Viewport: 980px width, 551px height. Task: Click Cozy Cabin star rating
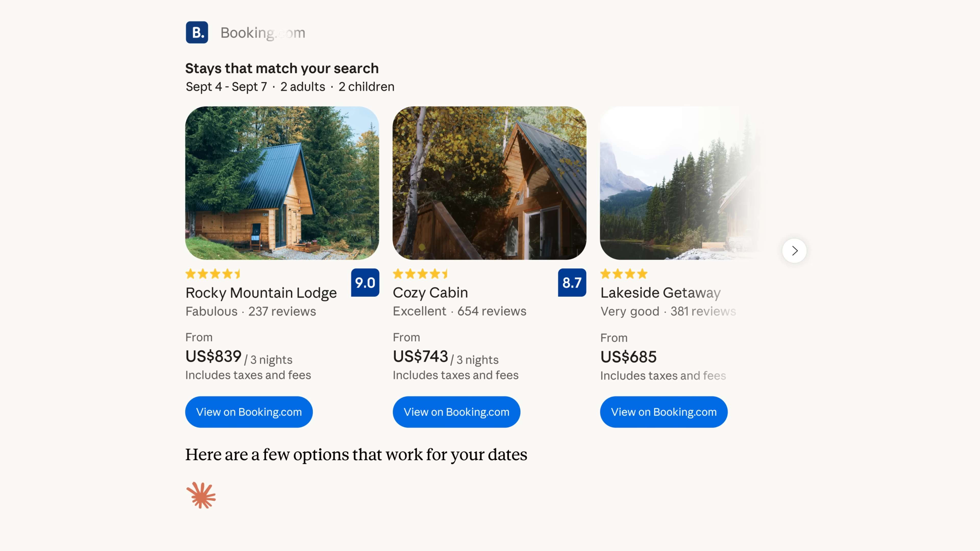coord(420,274)
